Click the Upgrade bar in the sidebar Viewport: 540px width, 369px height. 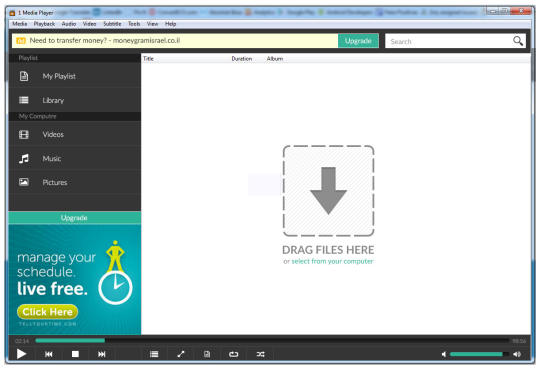(x=74, y=218)
